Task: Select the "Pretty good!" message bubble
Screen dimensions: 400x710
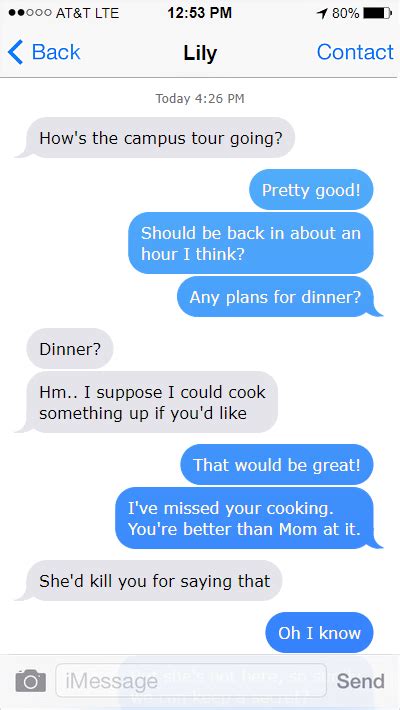Action: coord(311,190)
